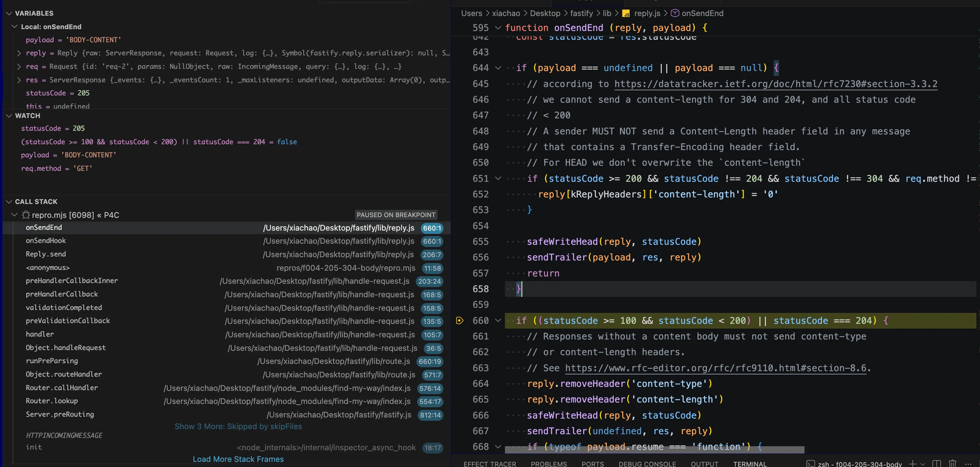Open the new terminal launch profile dropdown
This screenshot has height=467, width=980.
pyautogui.click(x=922, y=464)
